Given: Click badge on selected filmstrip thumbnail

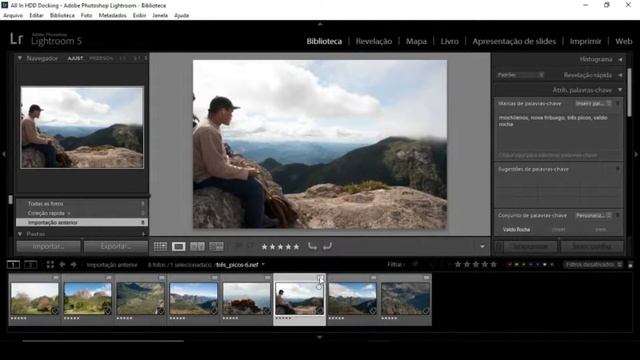Looking at the screenshot, I should tap(320, 278).
